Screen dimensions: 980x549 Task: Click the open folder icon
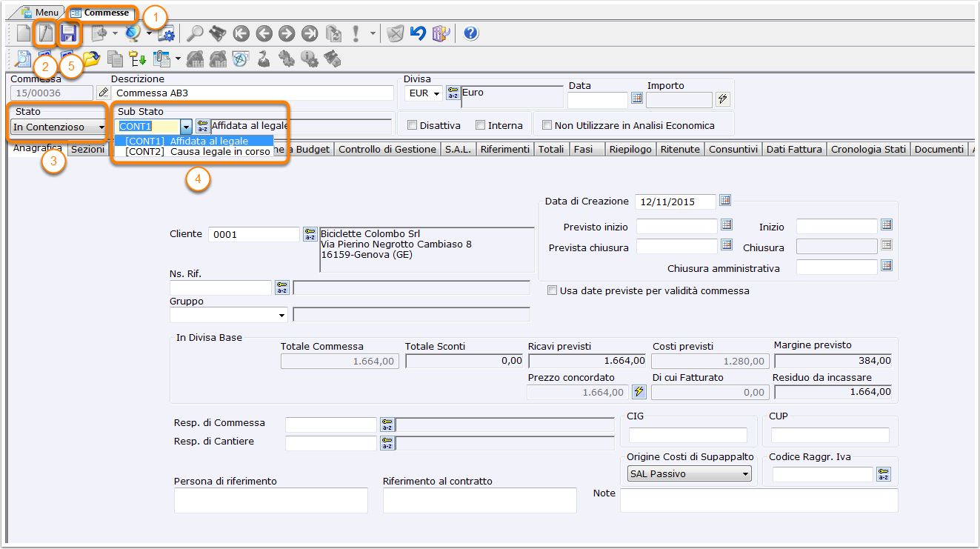click(x=92, y=59)
